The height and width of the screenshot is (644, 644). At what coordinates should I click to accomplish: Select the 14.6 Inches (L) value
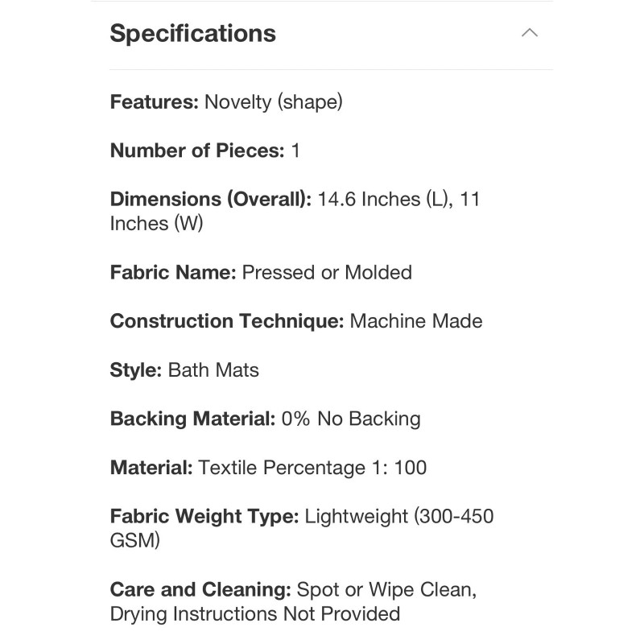point(381,199)
